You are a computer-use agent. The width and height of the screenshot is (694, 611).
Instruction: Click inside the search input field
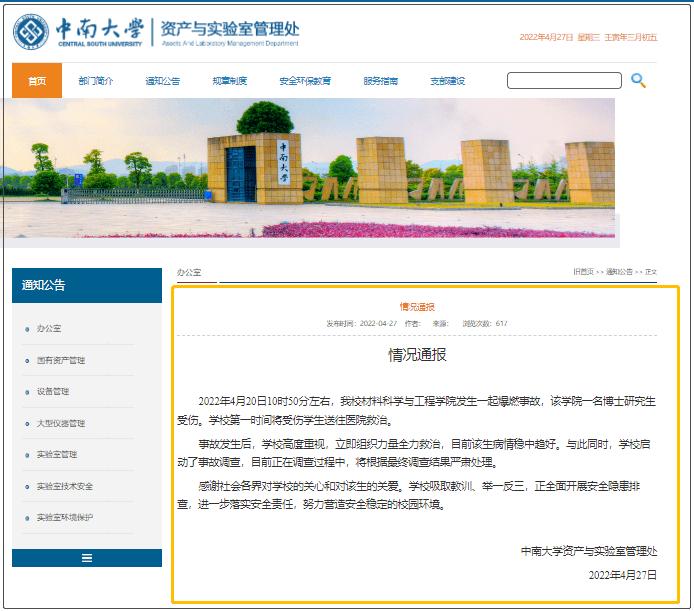[x=564, y=81]
